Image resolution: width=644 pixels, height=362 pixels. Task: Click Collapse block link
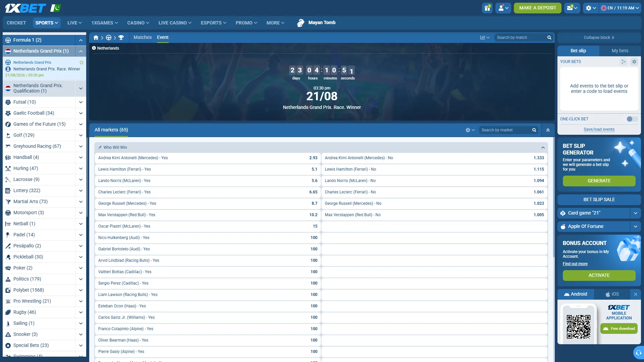click(599, 38)
